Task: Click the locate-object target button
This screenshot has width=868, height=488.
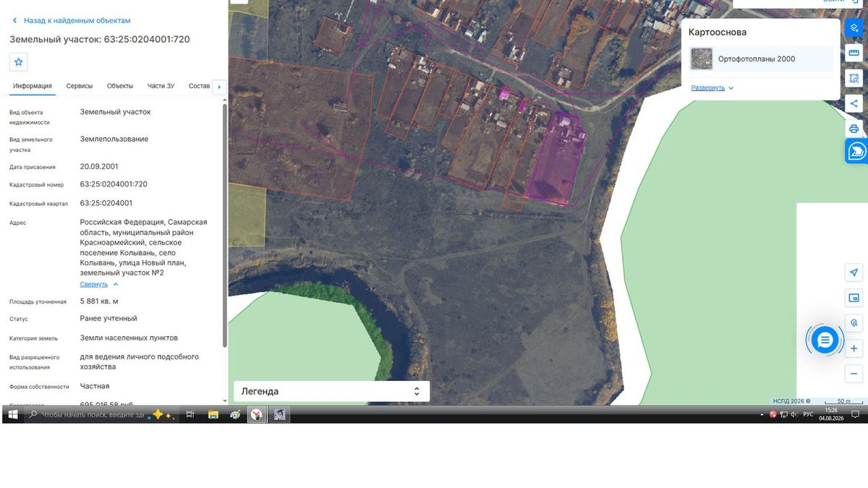Action: click(854, 323)
